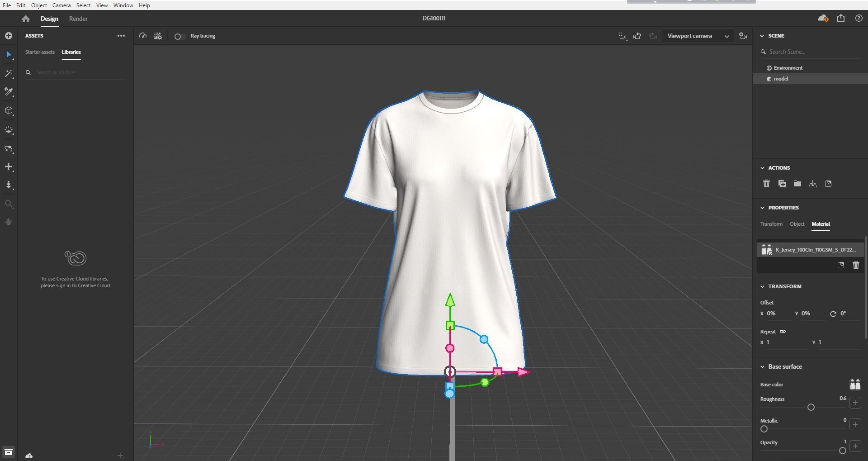Click the Add assets plus icon
The width and height of the screenshot is (868, 461).
[x=9, y=36]
